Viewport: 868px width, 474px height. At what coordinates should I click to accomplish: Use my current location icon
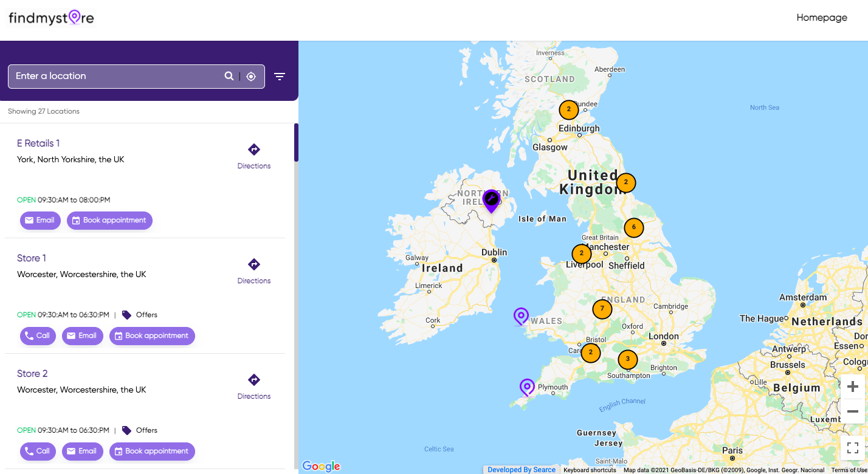point(251,77)
